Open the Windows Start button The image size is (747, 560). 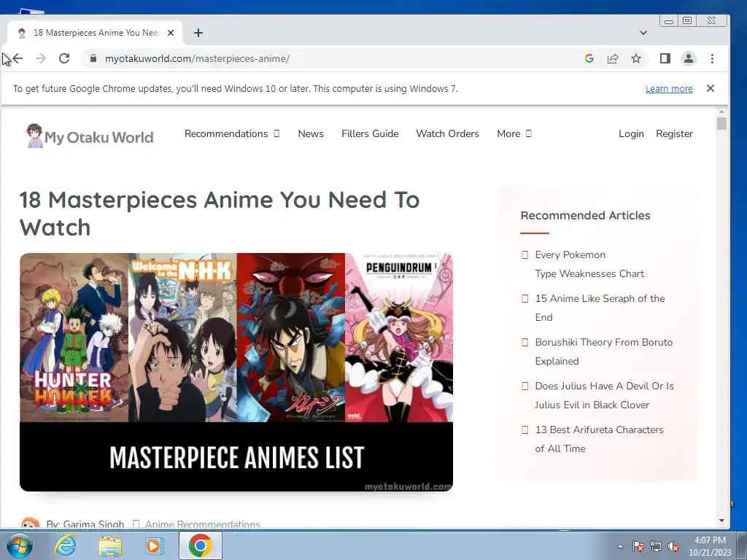click(x=20, y=545)
